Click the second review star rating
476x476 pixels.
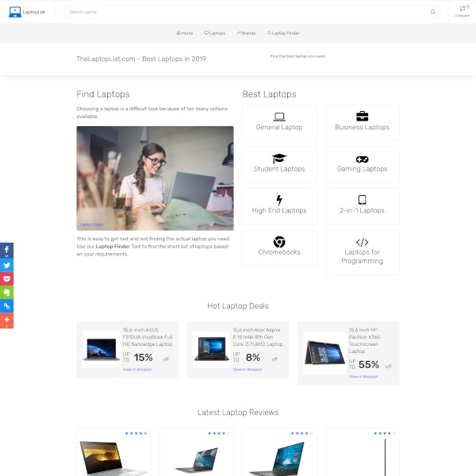(x=219, y=433)
